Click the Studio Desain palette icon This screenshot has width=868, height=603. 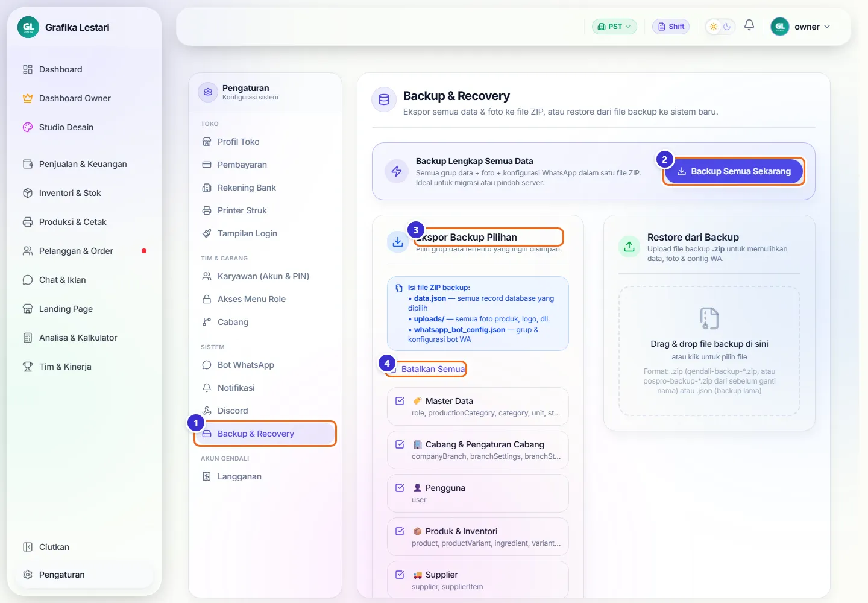point(28,127)
